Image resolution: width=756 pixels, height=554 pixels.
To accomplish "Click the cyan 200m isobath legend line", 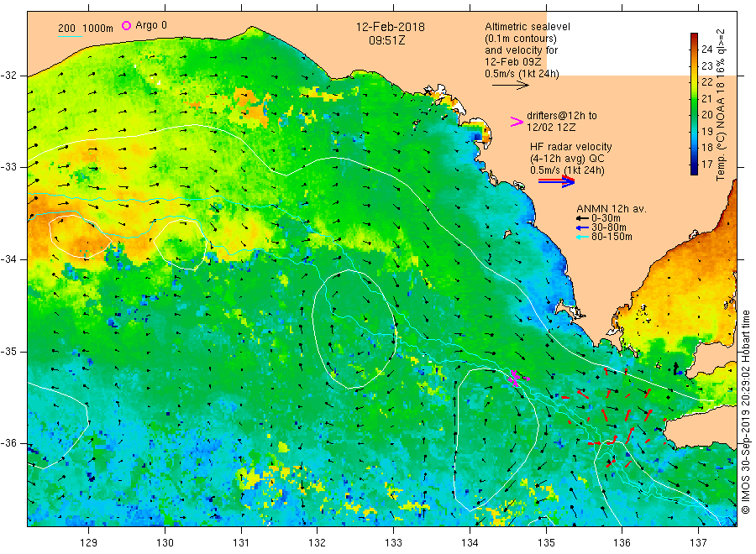I will coord(70,36).
